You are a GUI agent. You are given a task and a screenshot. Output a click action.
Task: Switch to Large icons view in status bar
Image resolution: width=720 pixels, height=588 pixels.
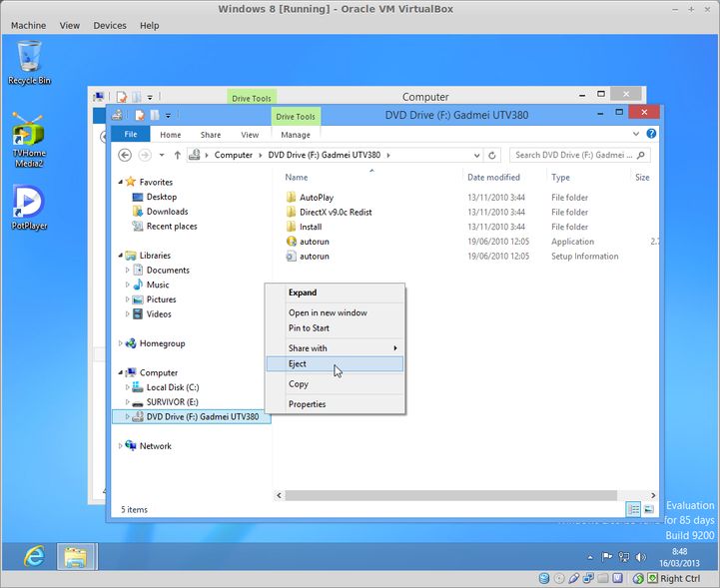coord(649,509)
